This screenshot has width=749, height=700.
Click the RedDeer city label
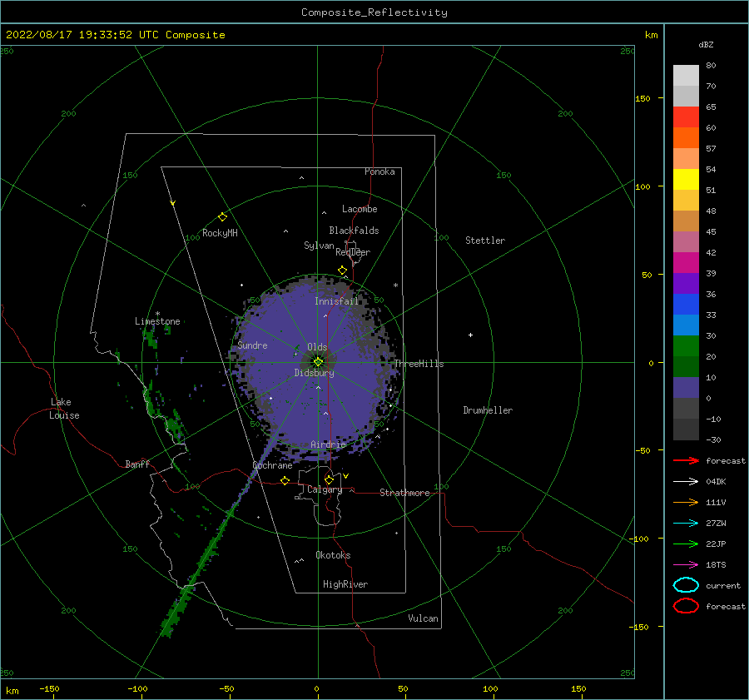pos(353,252)
